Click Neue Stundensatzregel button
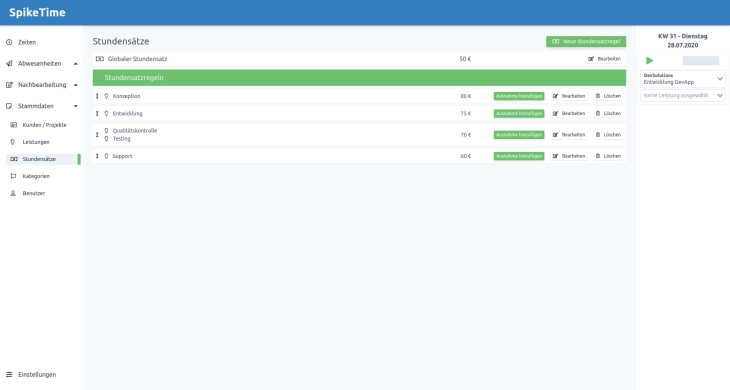Screen dimensions: 730x390 pos(586,41)
